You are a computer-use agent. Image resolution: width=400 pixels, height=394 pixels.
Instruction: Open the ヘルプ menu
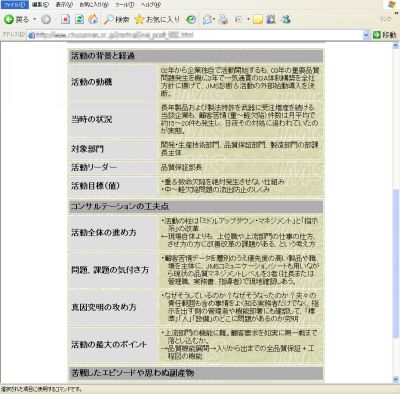151,5
